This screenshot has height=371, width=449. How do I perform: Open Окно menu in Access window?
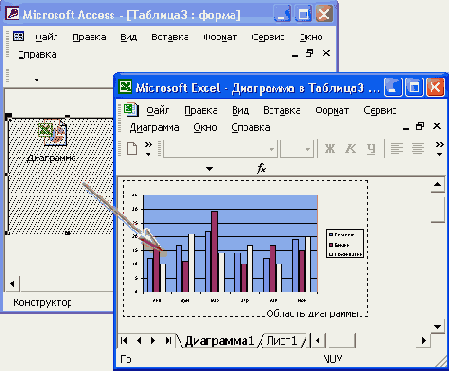coord(311,37)
